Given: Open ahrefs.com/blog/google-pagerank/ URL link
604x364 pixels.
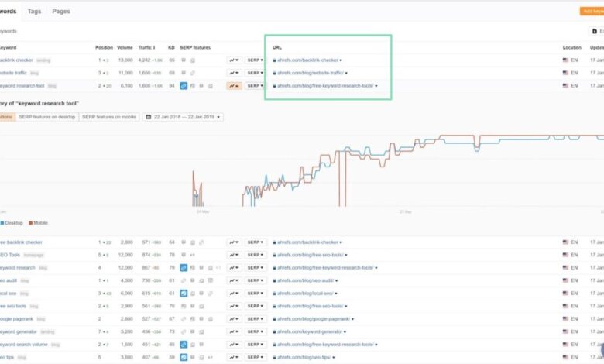Looking at the screenshot, I should [x=314, y=319].
